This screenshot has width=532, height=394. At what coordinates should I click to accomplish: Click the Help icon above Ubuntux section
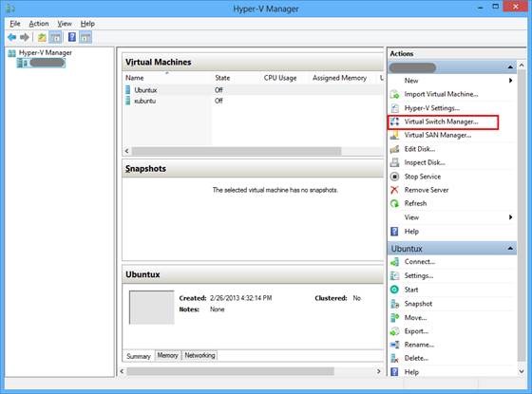[394, 232]
